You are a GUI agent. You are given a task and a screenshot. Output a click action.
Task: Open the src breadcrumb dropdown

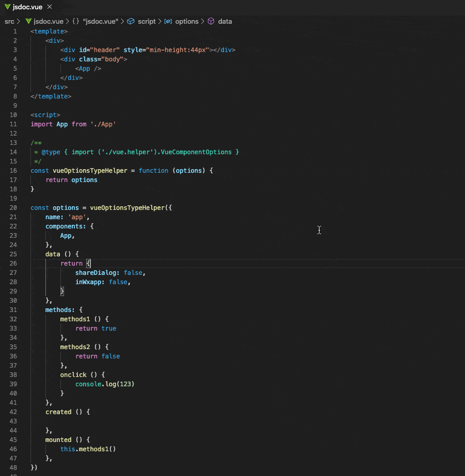coord(9,21)
